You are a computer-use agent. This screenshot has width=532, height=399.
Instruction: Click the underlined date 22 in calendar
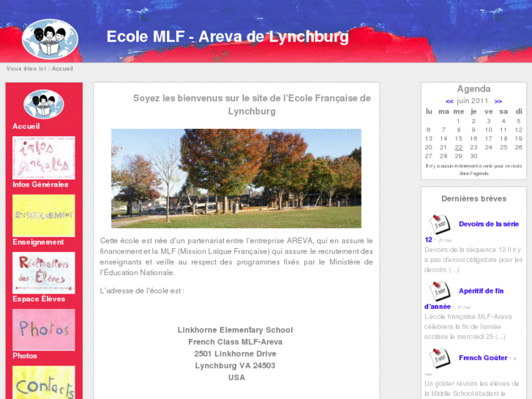459,147
